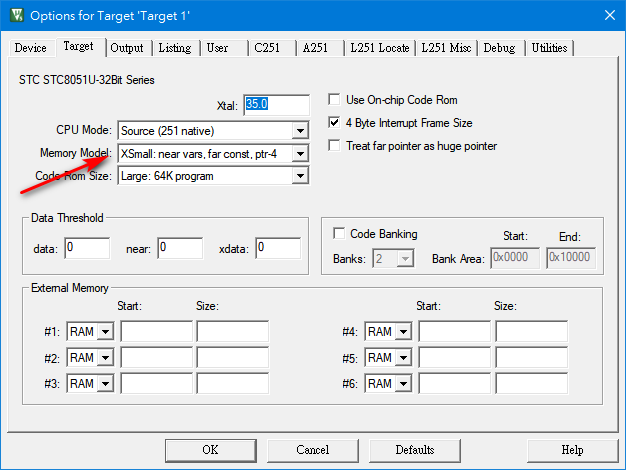626x470 pixels.
Task: Click the Xtal frequency field
Action: 276,105
